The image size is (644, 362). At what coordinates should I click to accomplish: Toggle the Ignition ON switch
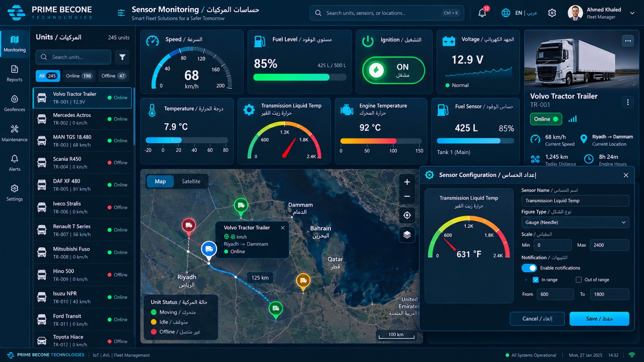(x=393, y=70)
